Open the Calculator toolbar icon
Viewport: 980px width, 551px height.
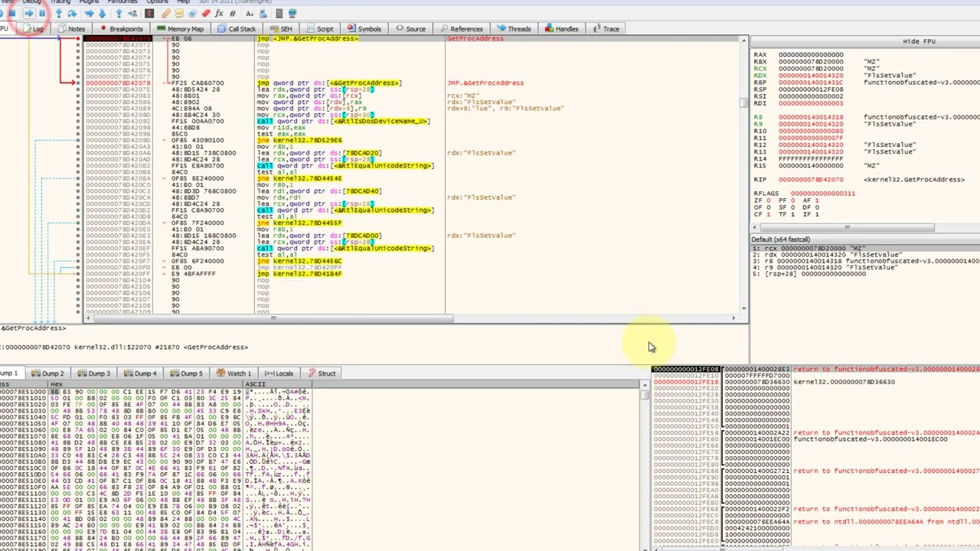279,13
